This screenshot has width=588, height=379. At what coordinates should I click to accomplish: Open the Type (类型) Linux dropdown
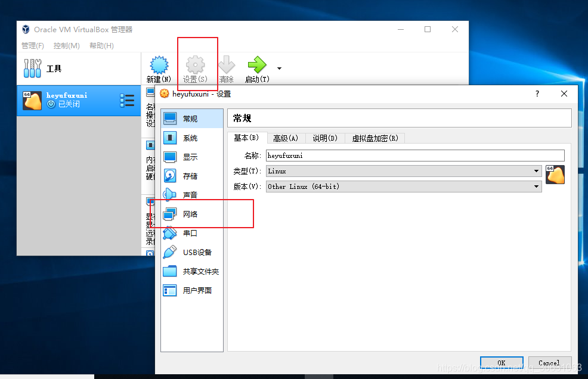[404, 171]
